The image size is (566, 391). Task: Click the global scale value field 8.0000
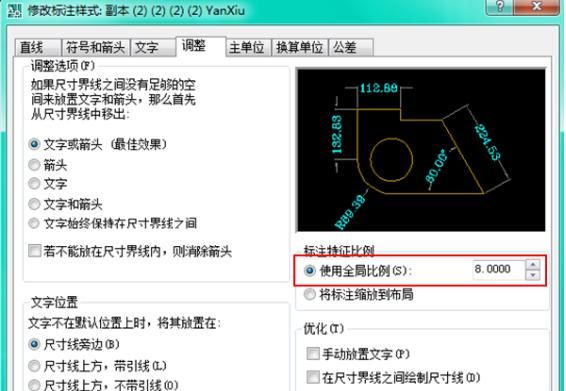point(498,269)
